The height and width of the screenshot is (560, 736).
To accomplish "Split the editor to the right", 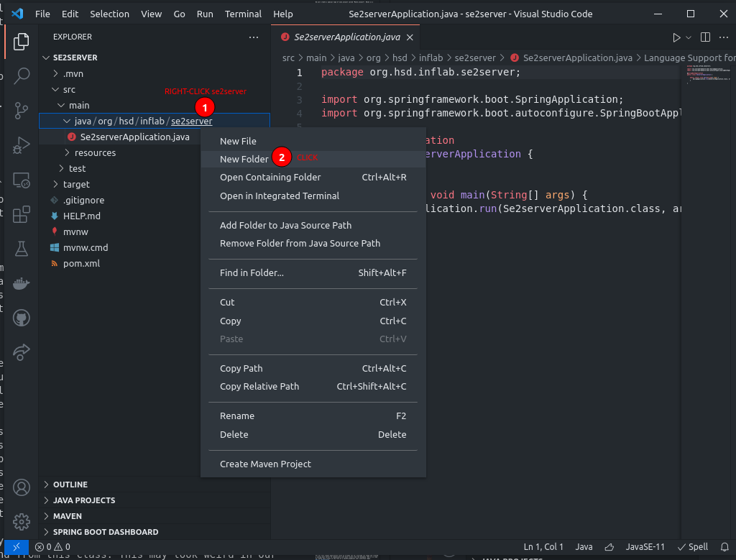I will pos(705,37).
